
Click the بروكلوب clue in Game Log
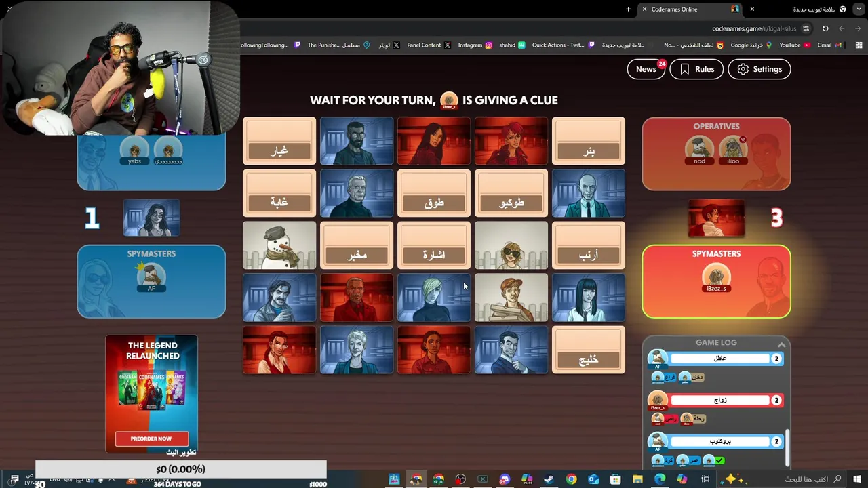(720, 442)
